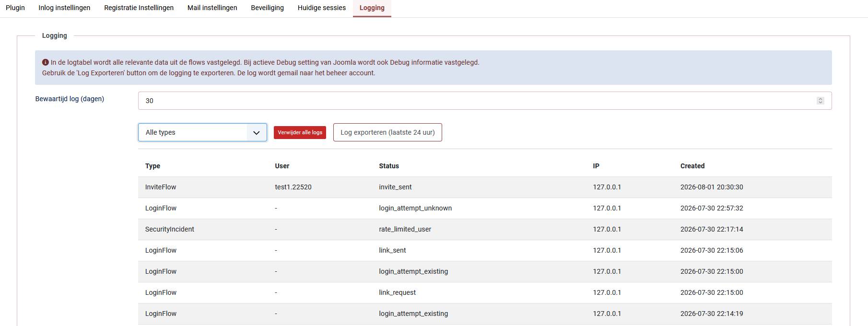Click the Status column header
This screenshot has width=868, height=326.
click(389, 166)
